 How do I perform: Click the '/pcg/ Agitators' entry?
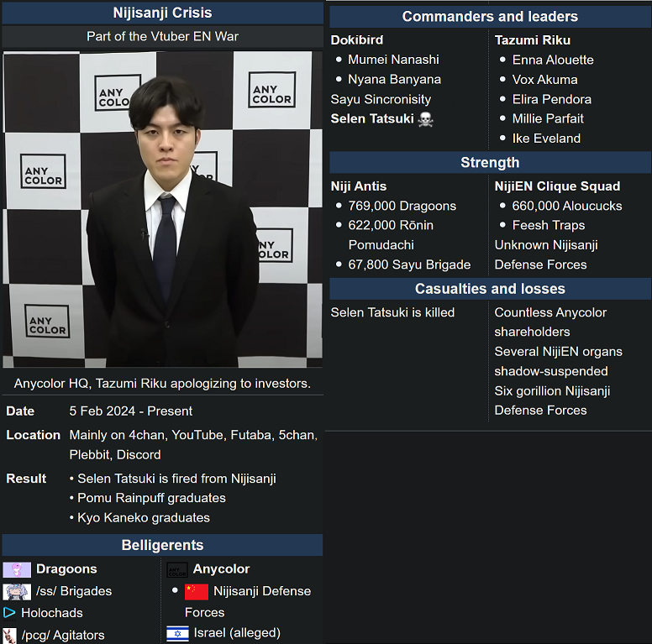coord(63,636)
